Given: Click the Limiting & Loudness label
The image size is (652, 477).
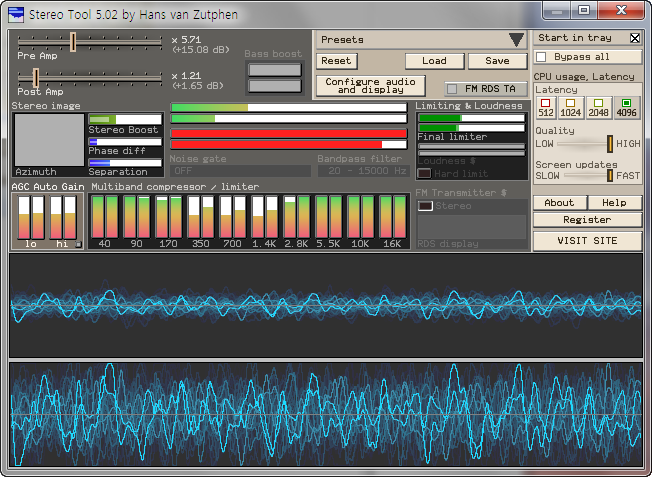Looking at the screenshot, I should (469, 106).
